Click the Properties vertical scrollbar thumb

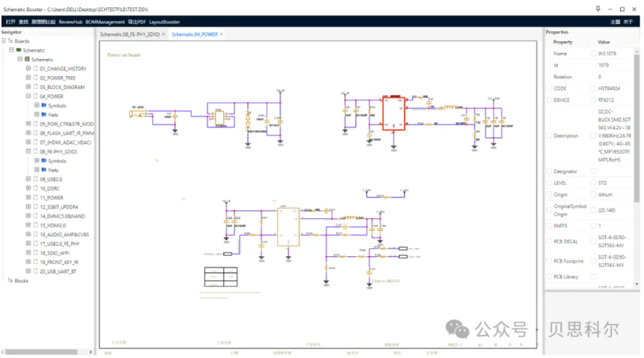click(637, 129)
